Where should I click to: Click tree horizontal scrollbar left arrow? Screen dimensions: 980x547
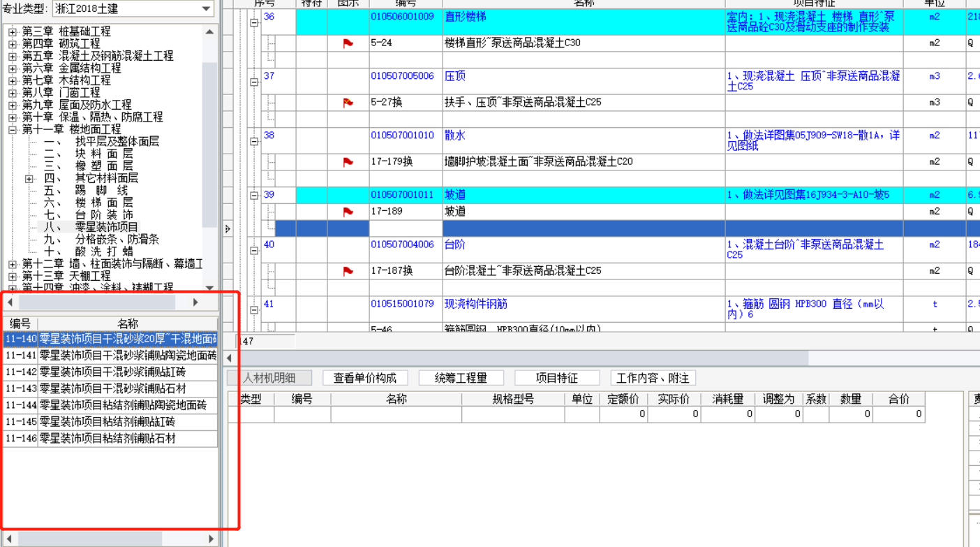pyautogui.click(x=10, y=302)
